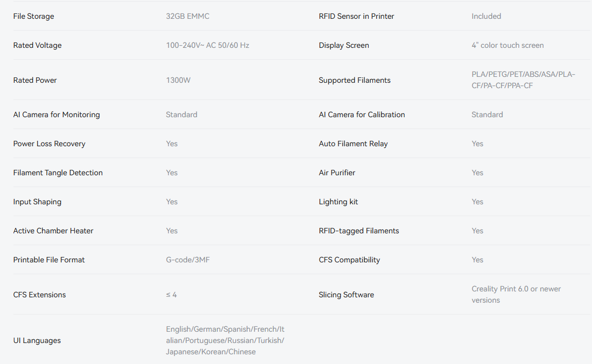Screen dimensions: 592x364
Task: Select the CFS Extensions label
Action: click(x=40, y=295)
